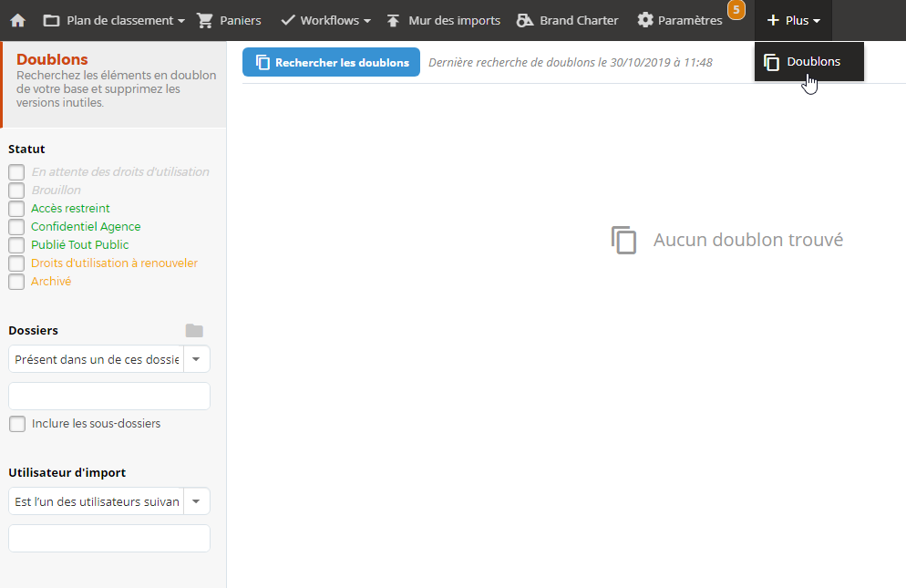The image size is (906, 588).
Task: Click the Mur des imports upload icon
Action: tap(393, 21)
